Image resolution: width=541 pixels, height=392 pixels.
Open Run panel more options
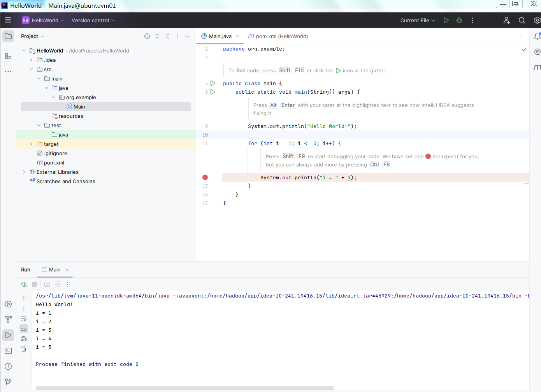[67, 284]
